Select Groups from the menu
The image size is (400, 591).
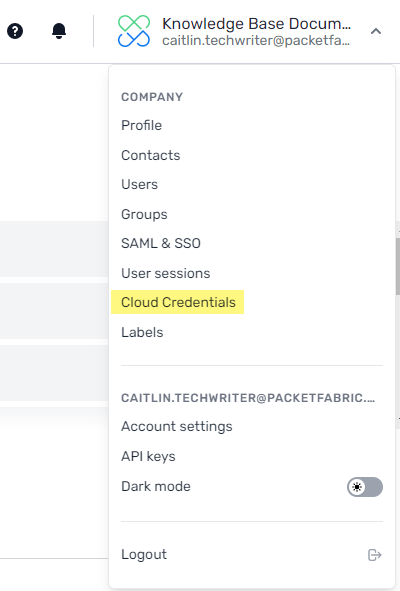(144, 214)
